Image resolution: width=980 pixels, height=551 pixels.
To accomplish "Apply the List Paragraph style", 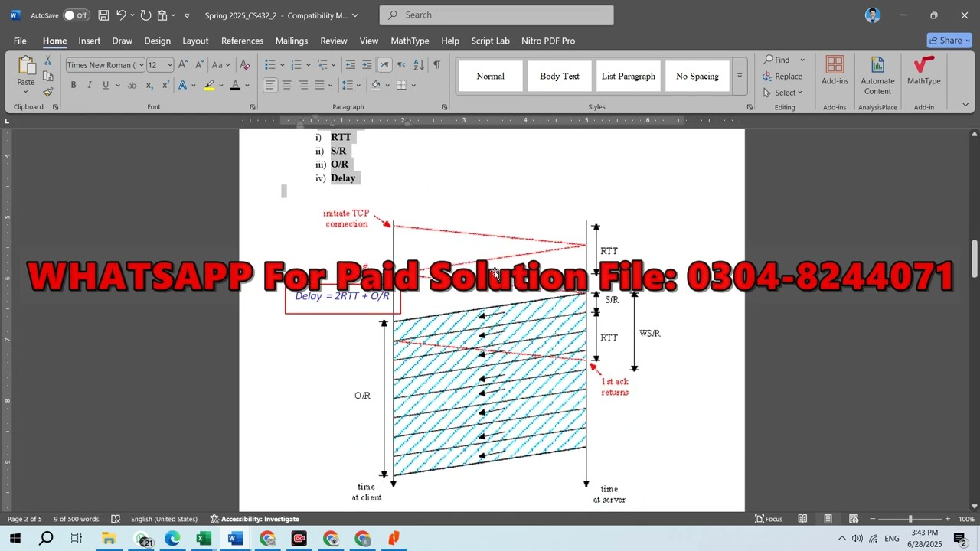I will pyautogui.click(x=629, y=76).
